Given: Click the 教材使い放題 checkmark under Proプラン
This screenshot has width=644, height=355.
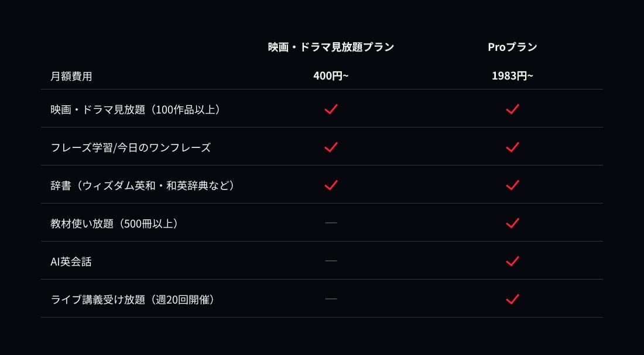Looking at the screenshot, I should click(512, 223).
